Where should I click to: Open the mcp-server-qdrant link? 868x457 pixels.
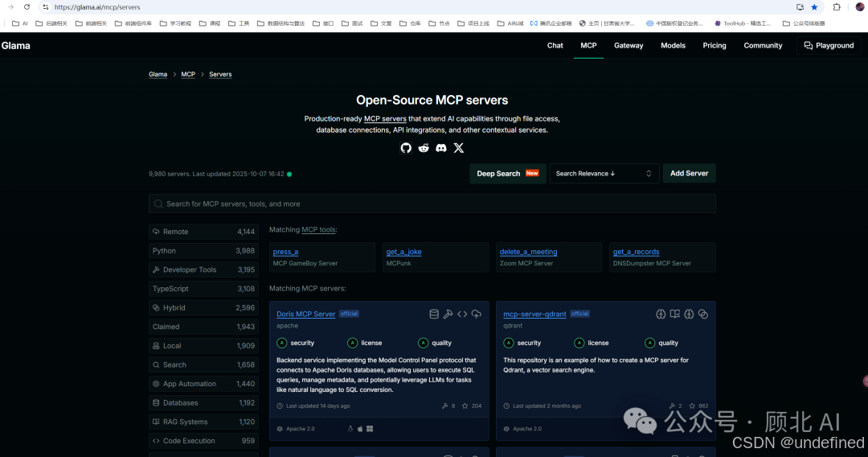coord(534,314)
